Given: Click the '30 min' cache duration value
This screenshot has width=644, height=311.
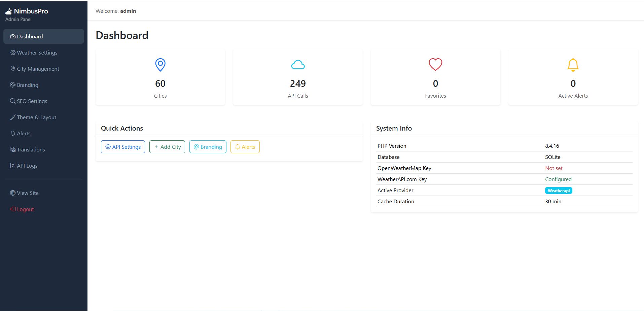Looking at the screenshot, I should [553, 201].
